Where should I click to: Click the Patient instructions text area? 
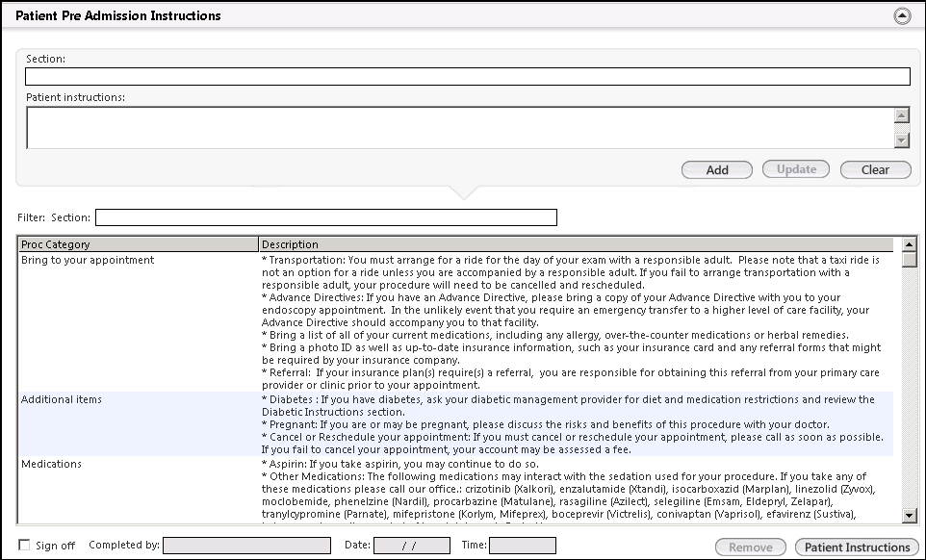point(460,127)
